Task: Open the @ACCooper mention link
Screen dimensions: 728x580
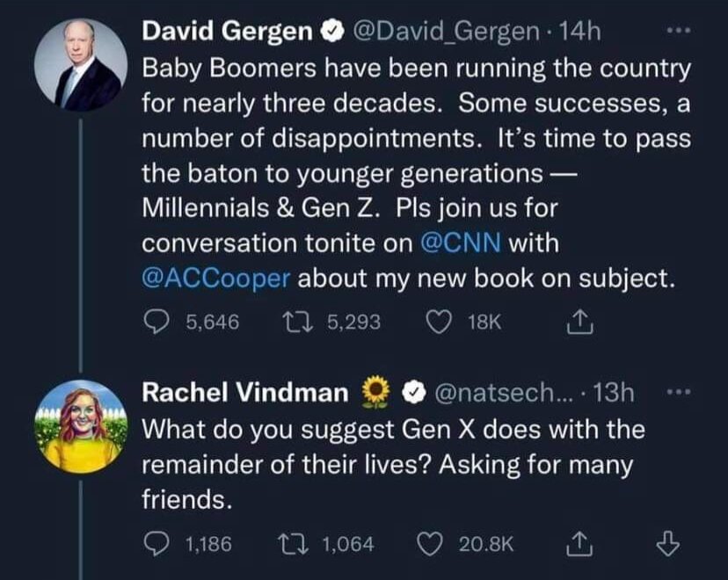Action: 216,278
